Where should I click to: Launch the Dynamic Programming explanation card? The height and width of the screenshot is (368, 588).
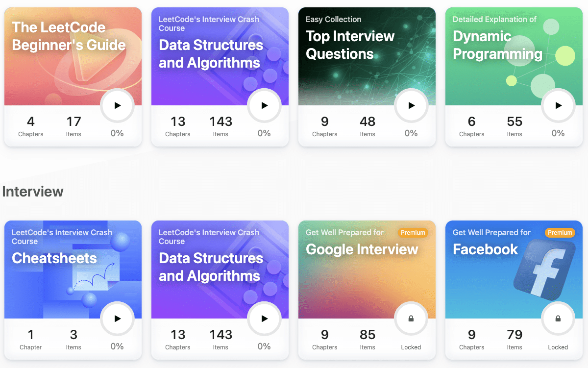(x=558, y=105)
